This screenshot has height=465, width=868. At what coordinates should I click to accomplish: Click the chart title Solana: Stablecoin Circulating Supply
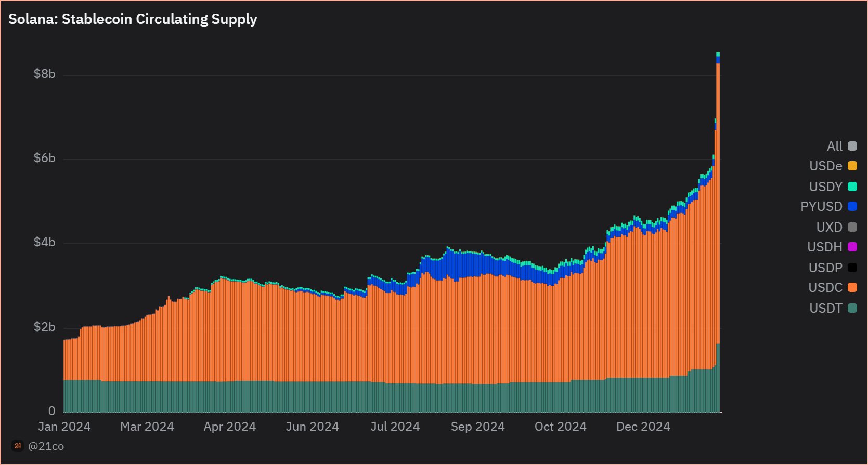tap(133, 19)
